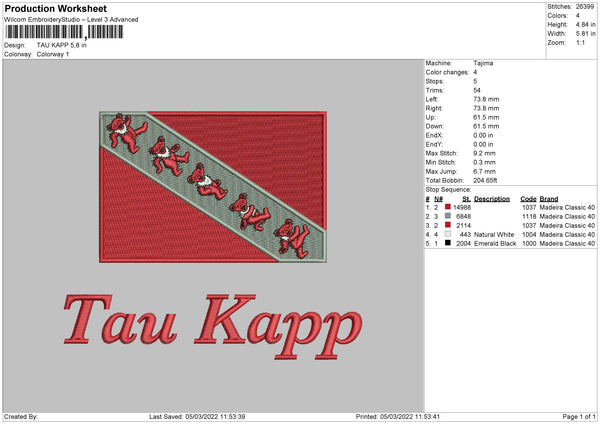This screenshot has height=424, width=600.
Task: Click the barcode at the top
Action: click(64, 32)
